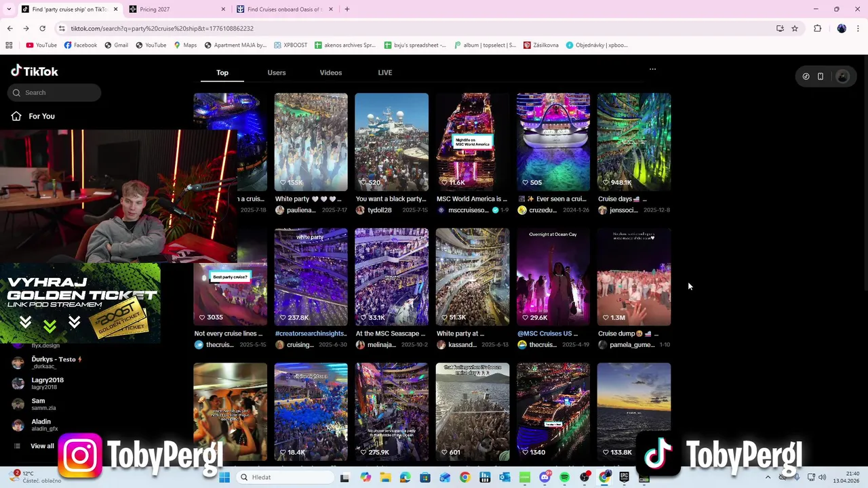The height and width of the screenshot is (488, 868).
Task: Open Epic Games launcher from the taskbar
Action: click(624, 477)
